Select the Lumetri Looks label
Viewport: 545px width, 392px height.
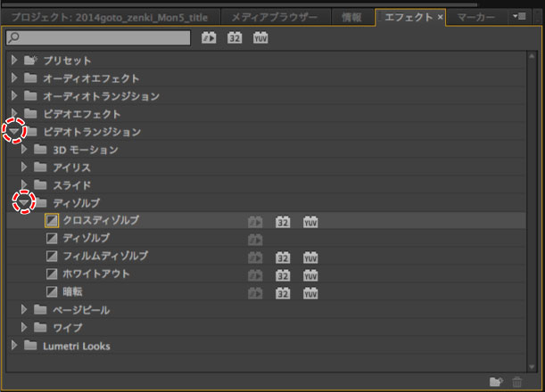[x=77, y=347]
